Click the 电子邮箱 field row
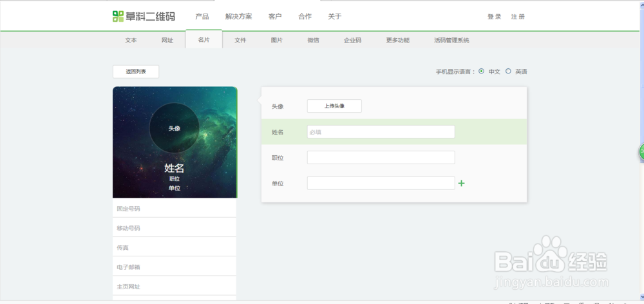This screenshot has height=304, width=644. click(175, 267)
